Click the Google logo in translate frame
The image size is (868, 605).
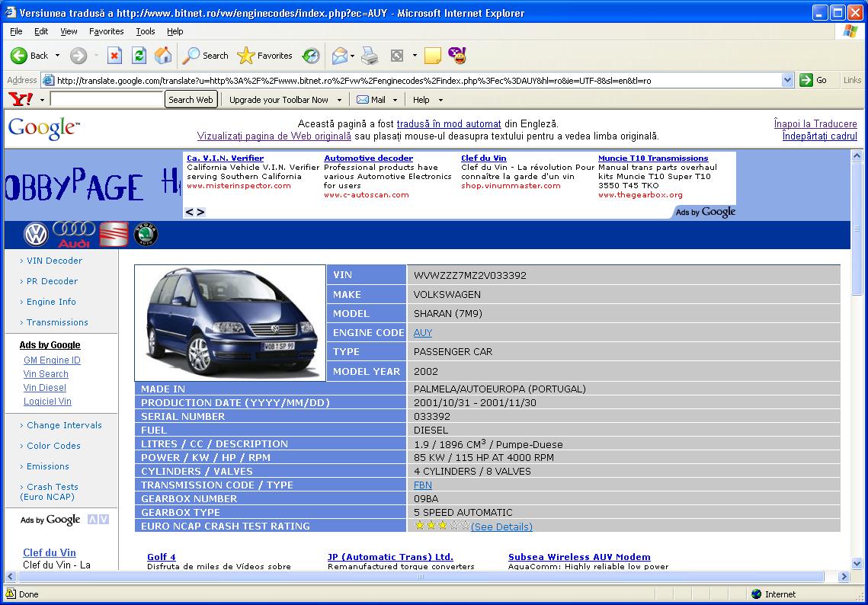[43, 129]
